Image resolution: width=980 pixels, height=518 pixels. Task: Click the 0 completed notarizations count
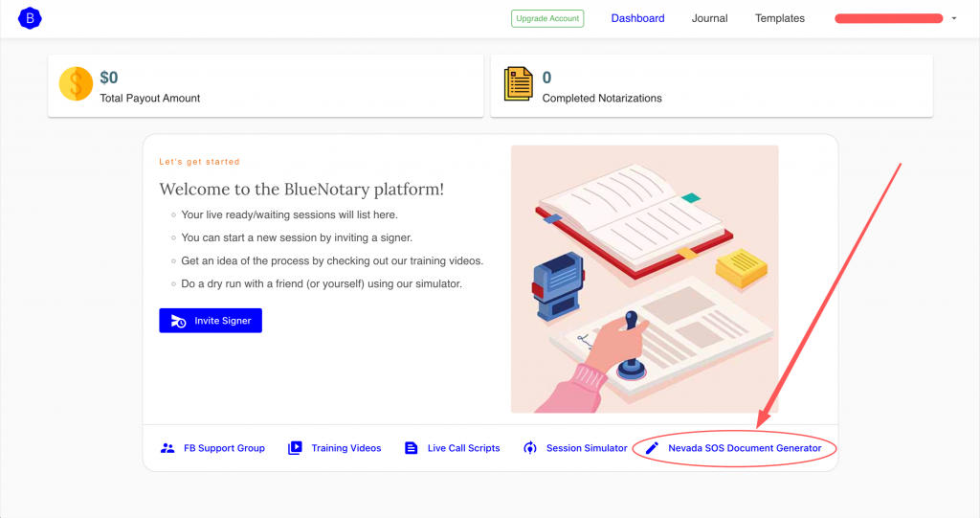click(546, 78)
